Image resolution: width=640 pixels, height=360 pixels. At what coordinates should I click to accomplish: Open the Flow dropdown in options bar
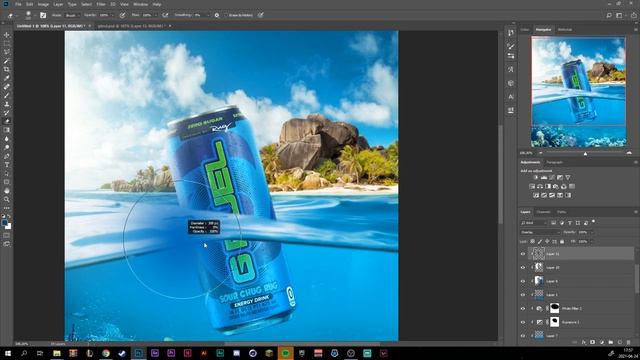click(x=156, y=15)
